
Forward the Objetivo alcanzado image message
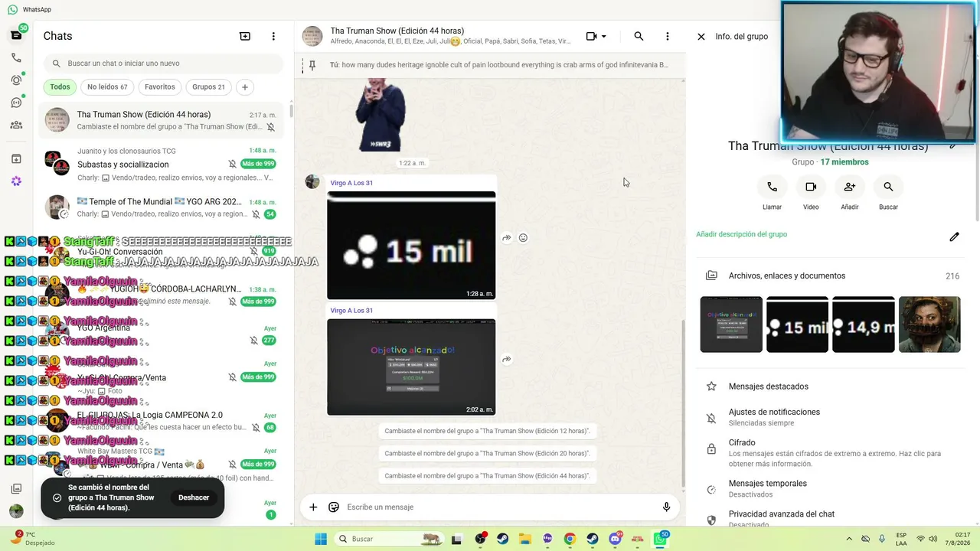click(506, 359)
